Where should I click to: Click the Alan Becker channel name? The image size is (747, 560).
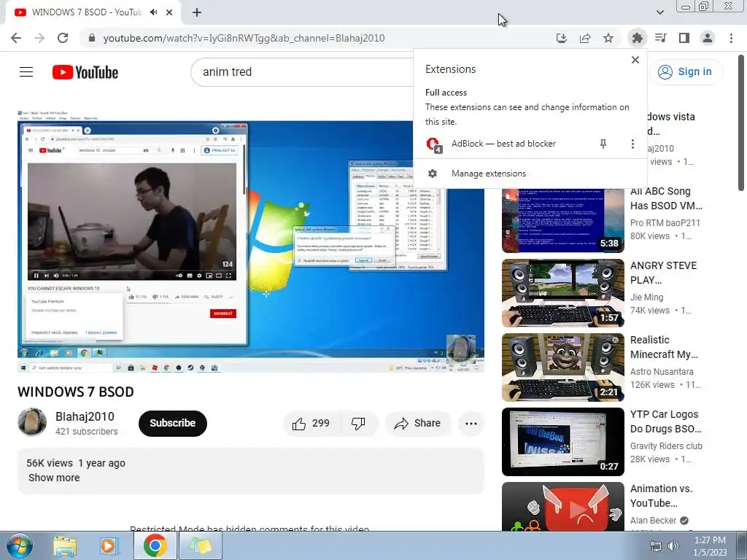(x=653, y=521)
